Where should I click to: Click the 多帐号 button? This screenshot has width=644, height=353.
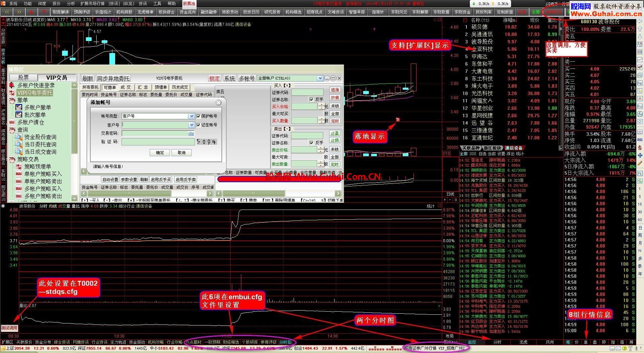247,78
